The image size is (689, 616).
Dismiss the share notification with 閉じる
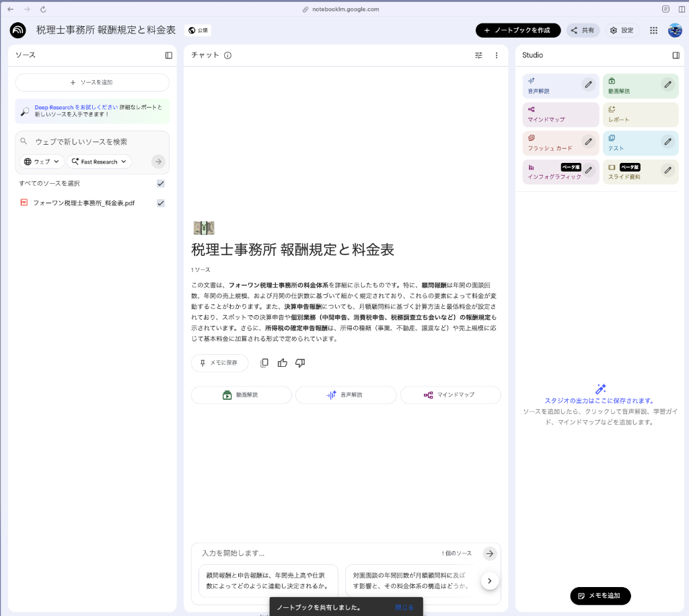404,607
